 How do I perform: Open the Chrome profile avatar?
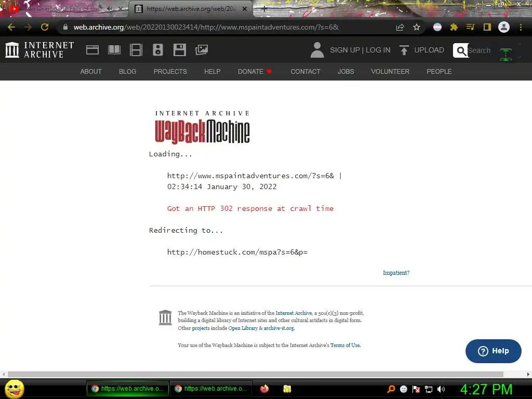(504, 27)
